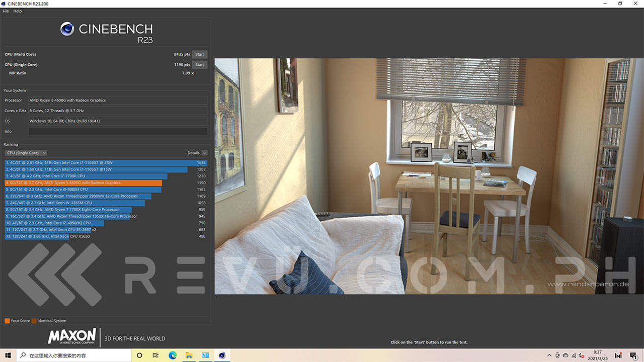Show hidden system tray icons
The width and height of the screenshot is (644, 362).
[x=550, y=355]
